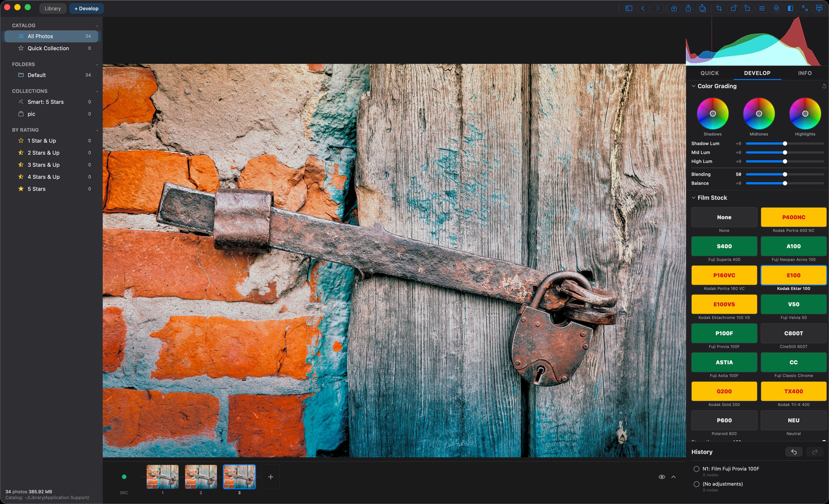
Task: Go to next photo with right arrow
Action: (x=657, y=8)
